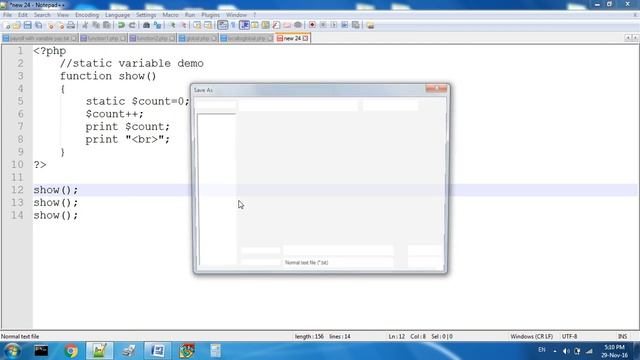Click code line 'static $count=0;'
Screen dimensions: 640x360
tap(138, 101)
